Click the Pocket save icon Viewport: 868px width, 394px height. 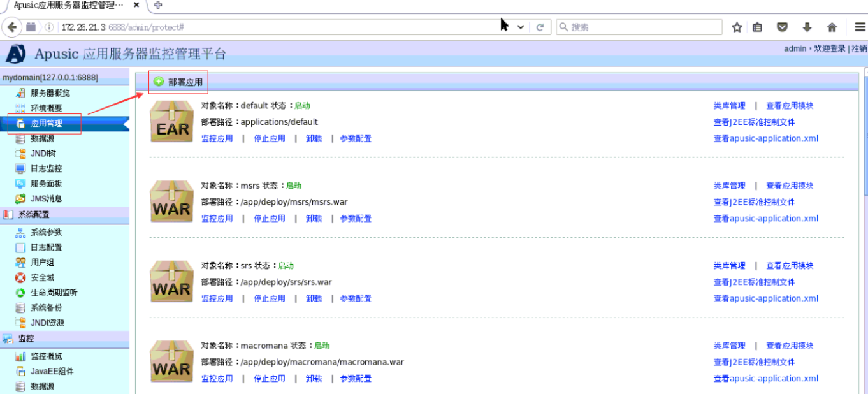pyautogui.click(x=782, y=27)
